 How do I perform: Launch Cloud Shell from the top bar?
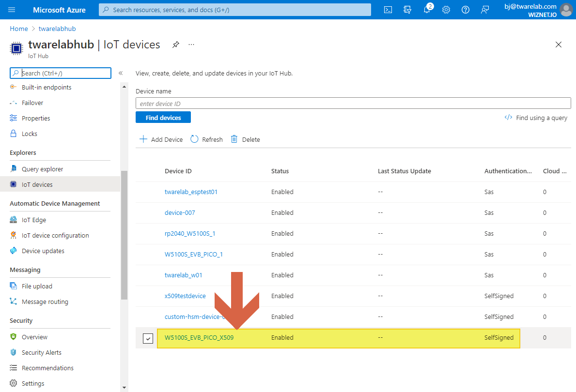click(x=388, y=10)
